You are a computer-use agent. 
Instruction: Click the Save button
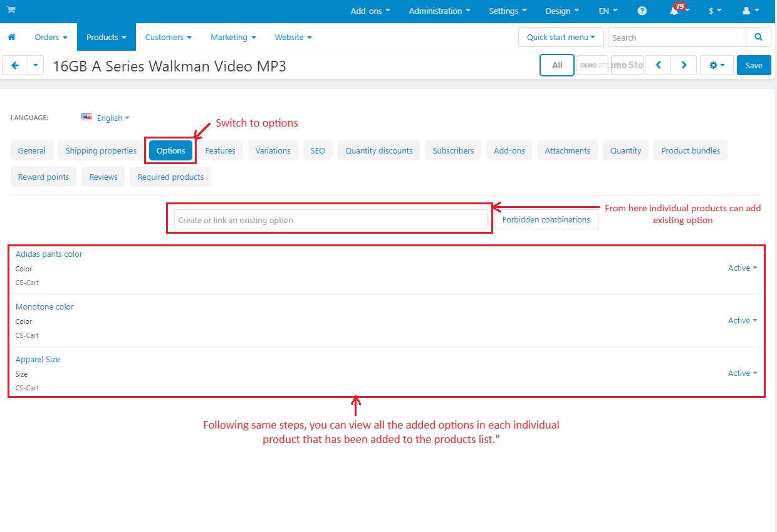[754, 65]
